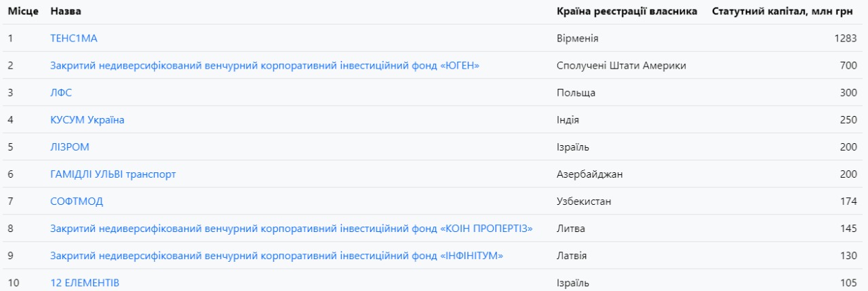
Task: Click the Статутний капітал column header
Action: pos(784,12)
